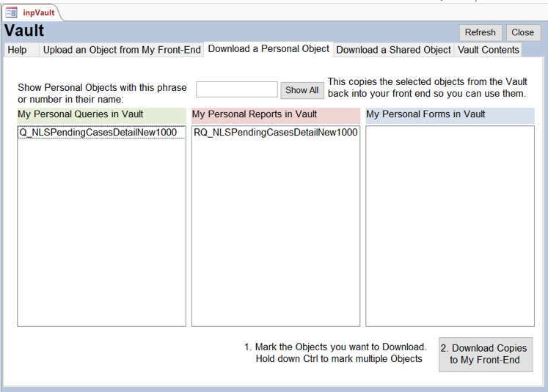Click the phrase filter text box

[236, 89]
